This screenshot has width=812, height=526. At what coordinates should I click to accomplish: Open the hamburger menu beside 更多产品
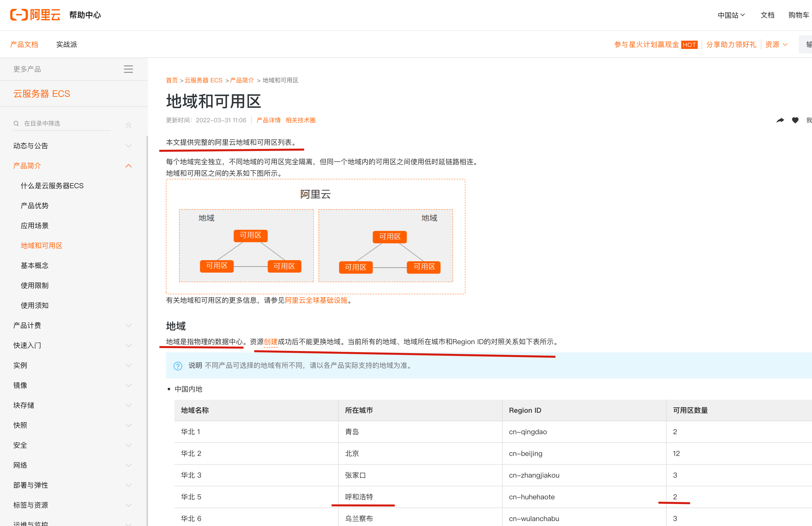point(128,69)
